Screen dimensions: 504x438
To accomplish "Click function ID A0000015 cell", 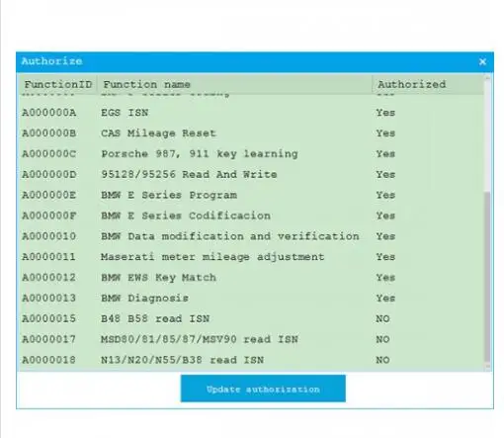I will tap(48, 318).
